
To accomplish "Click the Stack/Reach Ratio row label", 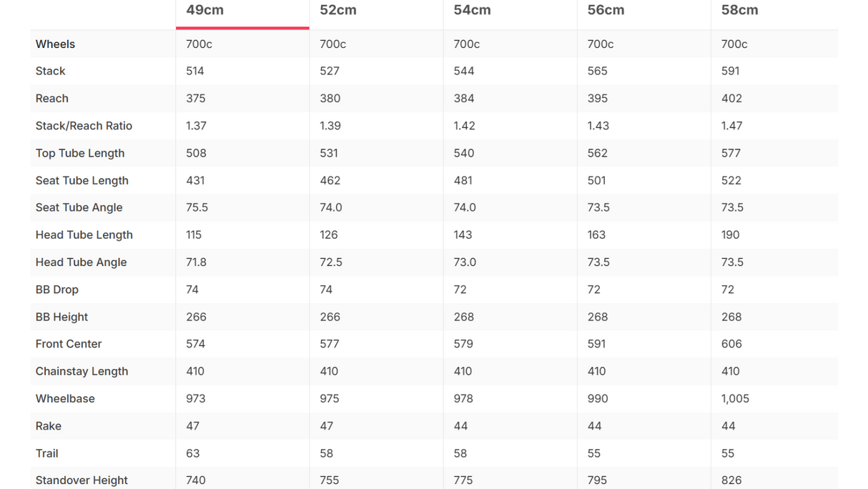I will [84, 126].
